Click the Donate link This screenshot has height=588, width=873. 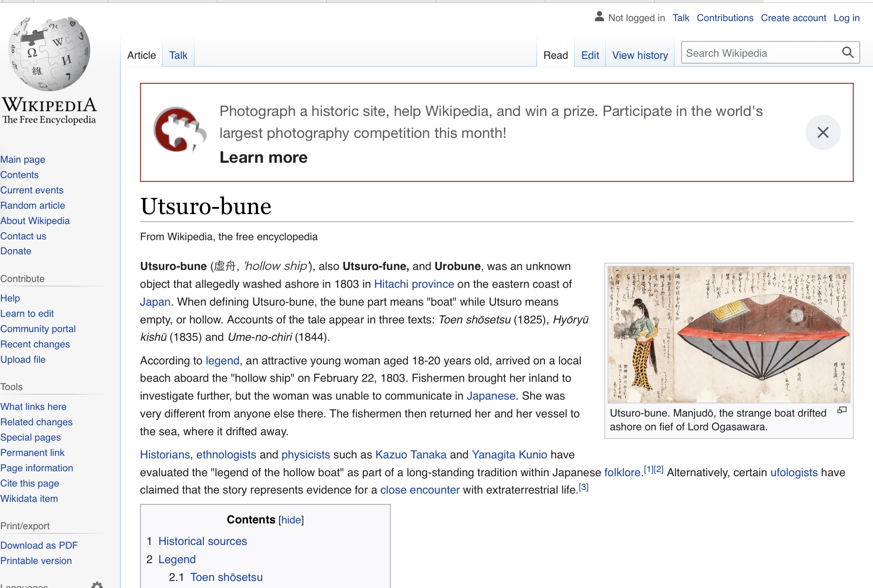coord(16,251)
